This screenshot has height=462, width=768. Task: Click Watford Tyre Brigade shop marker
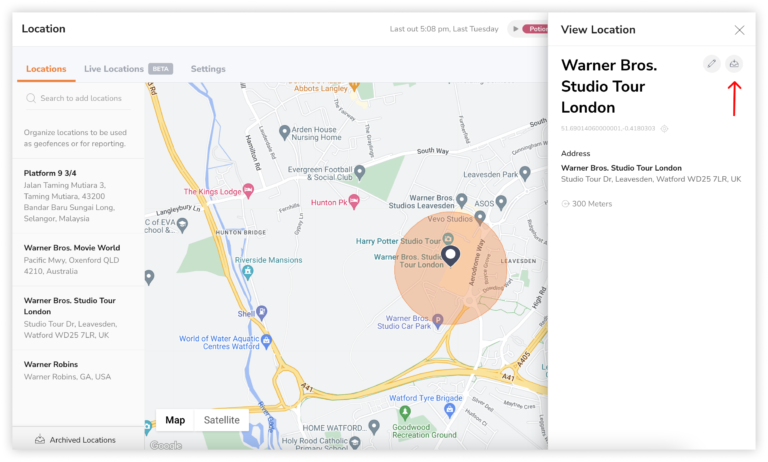(x=450, y=411)
